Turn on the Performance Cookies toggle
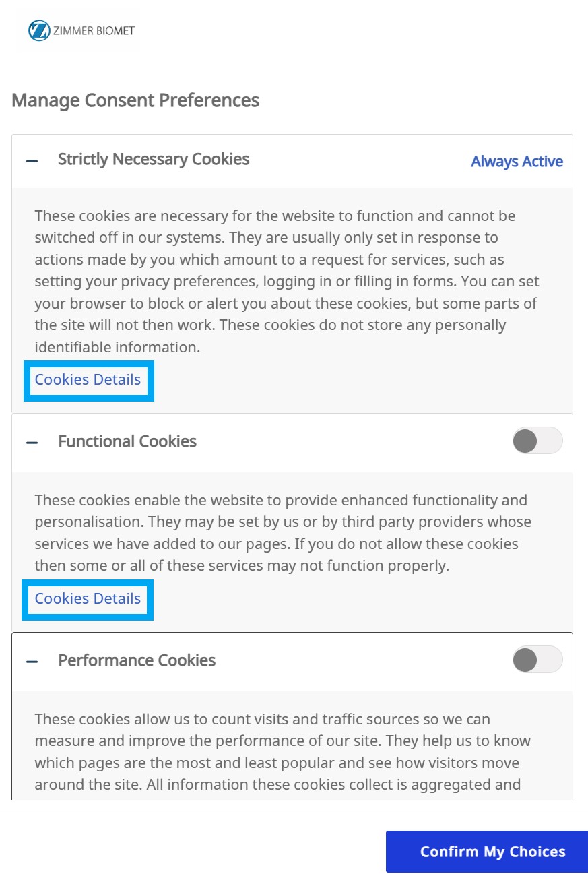 [x=537, y=660]
